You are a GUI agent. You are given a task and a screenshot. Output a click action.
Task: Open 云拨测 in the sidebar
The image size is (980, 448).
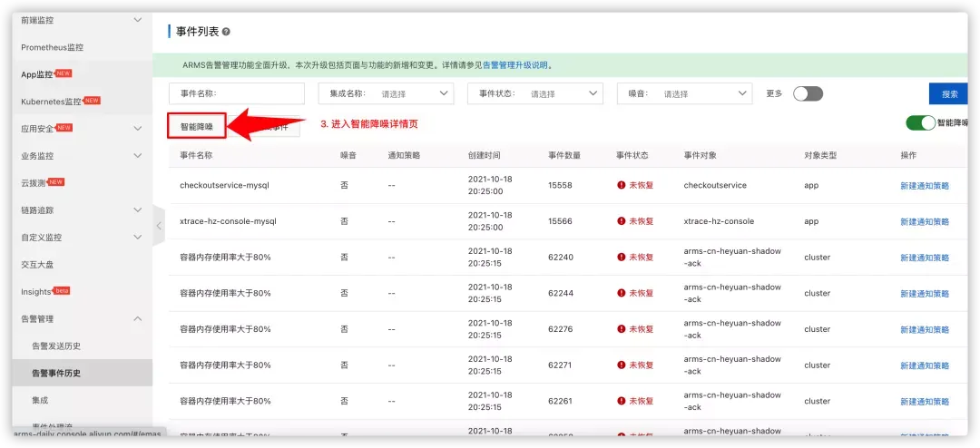(x=34, y=183)
